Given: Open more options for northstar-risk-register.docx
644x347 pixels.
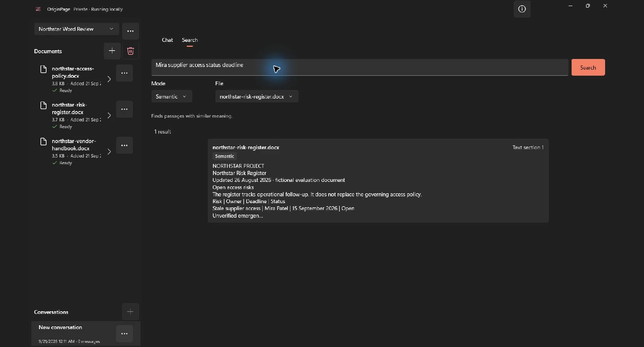Looking at the screenshot, I should point(124,109).
